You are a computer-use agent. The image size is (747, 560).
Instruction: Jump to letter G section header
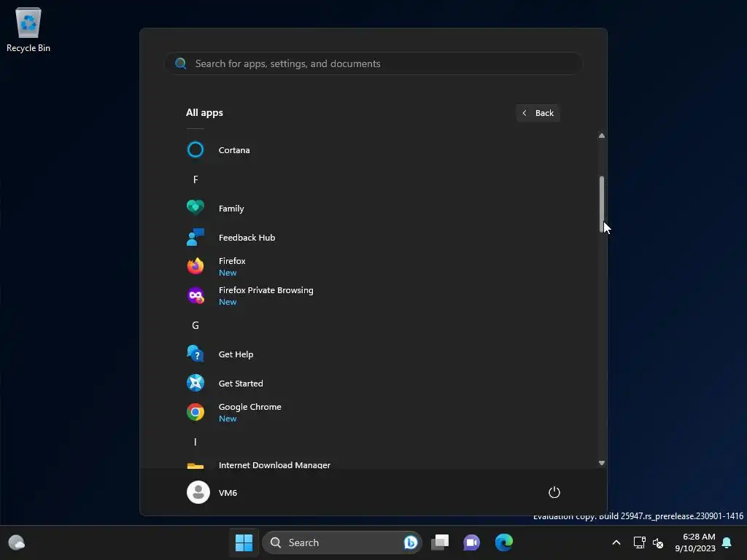click(196, 325)
